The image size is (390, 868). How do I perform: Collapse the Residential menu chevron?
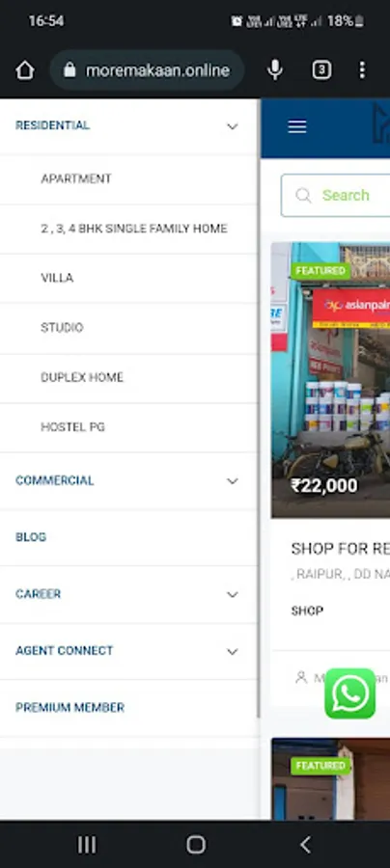point(233,126)
